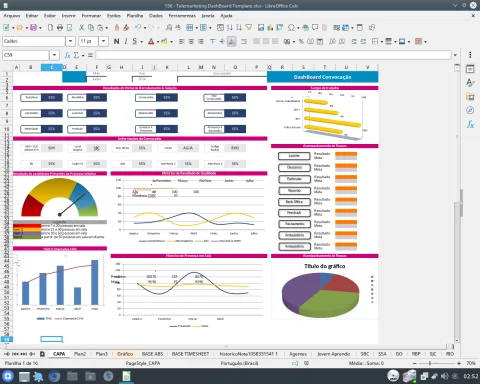Click the equals Formula icon

(x=90, y=55)
